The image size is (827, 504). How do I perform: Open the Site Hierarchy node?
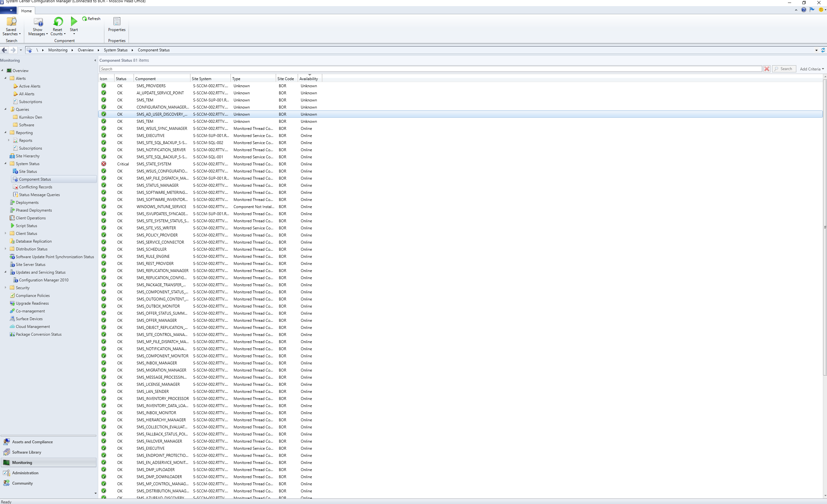coord(27,156)
